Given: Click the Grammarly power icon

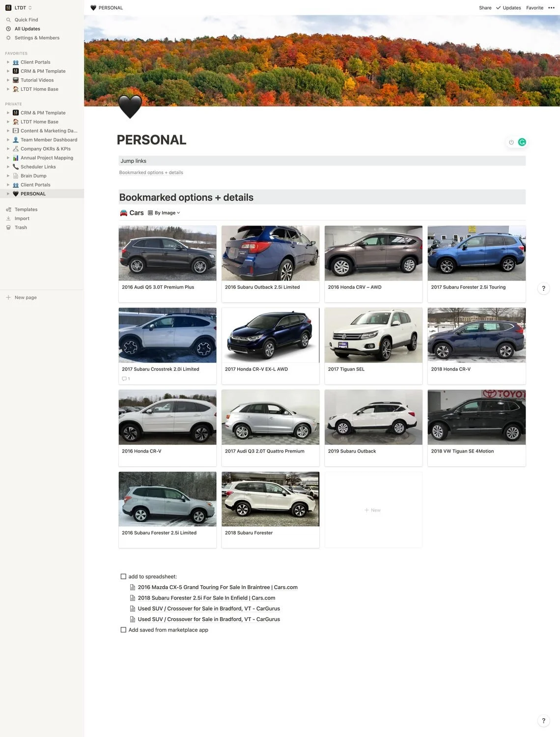Looking at the screenshot, I should (x=511, y=142).
